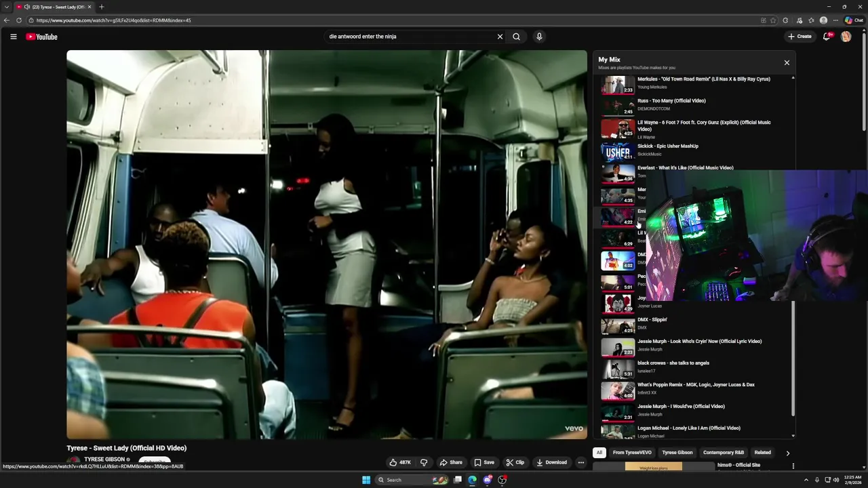Screen dimensions: 868x488
Task: Run search using the magnifier button
Action: (517, 37)
